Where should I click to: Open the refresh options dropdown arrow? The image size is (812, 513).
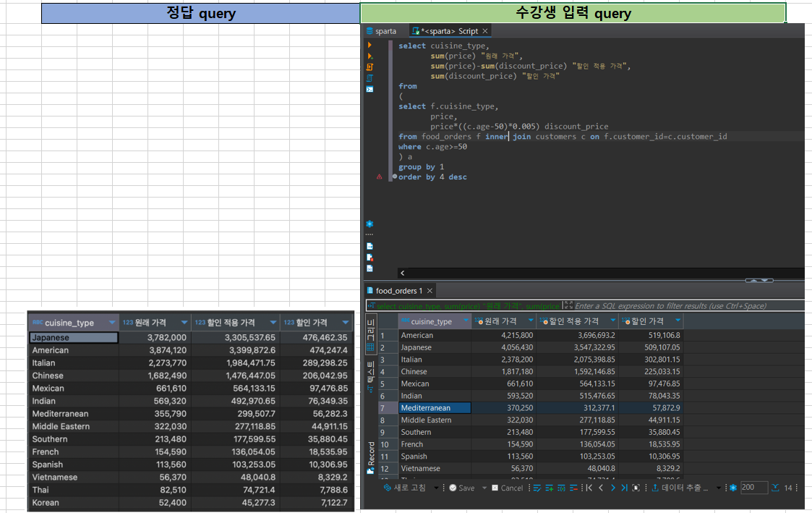coord(436,488)
